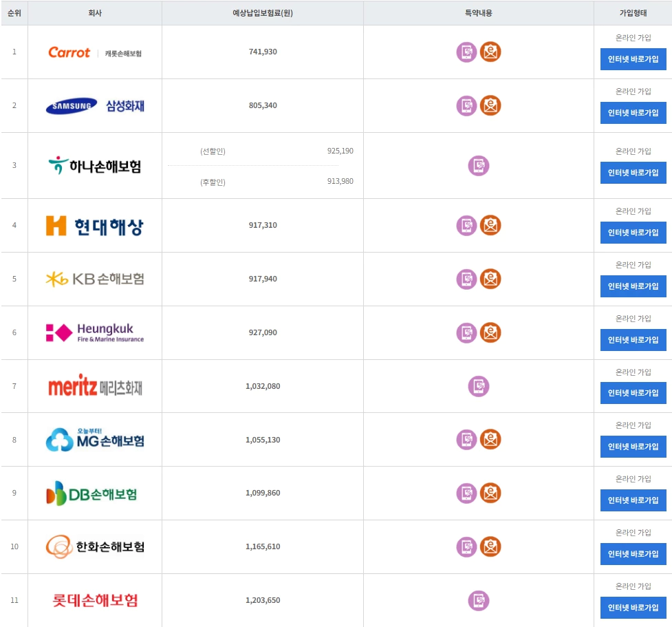672x627 pixels.
Task: Select the premium value 741,930
Action: point(263,52)
